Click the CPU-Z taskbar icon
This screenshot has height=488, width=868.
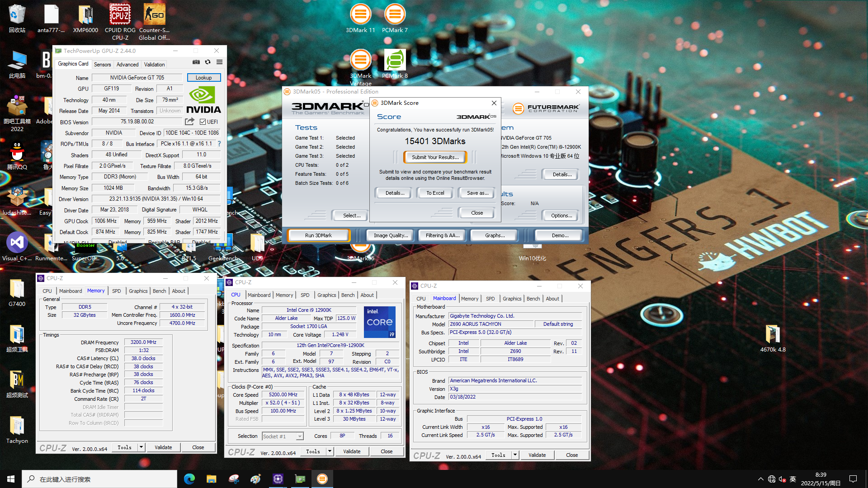point(278,479)
